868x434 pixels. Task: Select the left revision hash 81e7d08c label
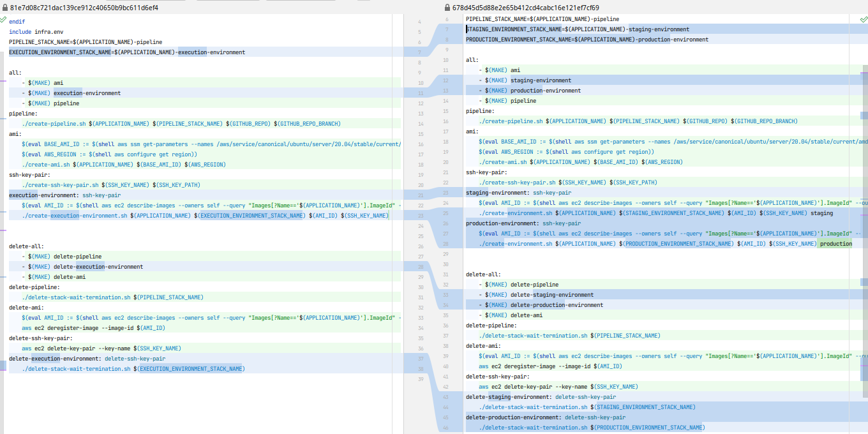pos(84,8)
